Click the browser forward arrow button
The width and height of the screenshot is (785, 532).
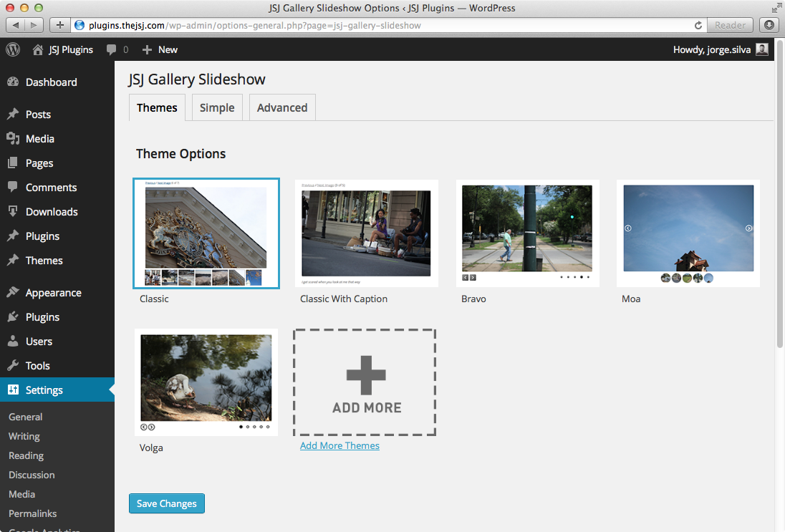34,25
